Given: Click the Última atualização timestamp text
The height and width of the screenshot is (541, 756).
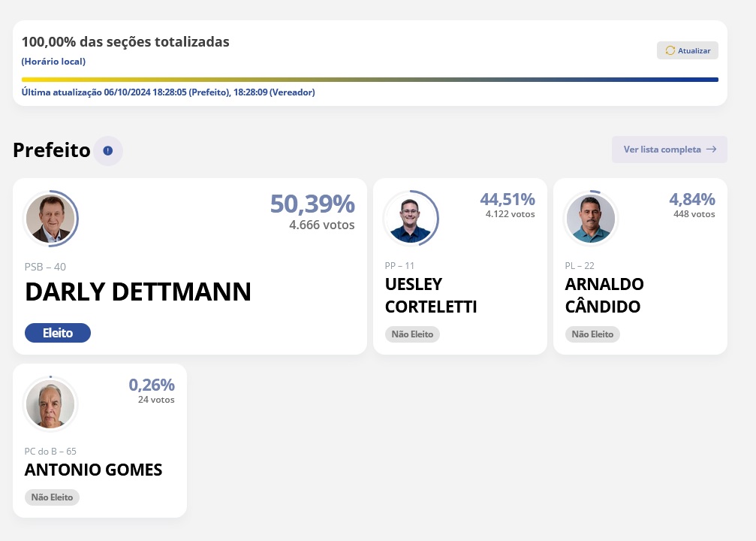Looking at the screenshot, I should tap(168, 92).
